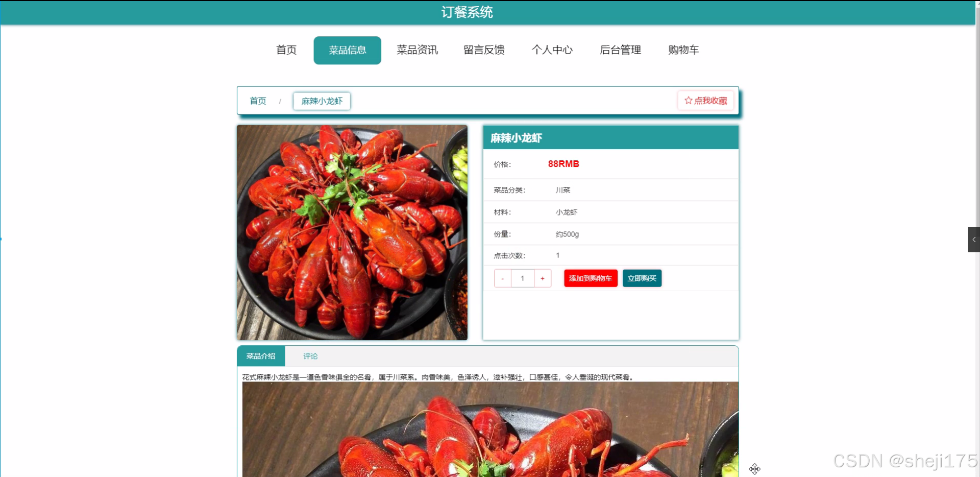Click the 麻辣小龙虾 breadcrumb item
Image resolution: width=980 pixels, height=477 pixels.
pyautogui.click(x=322, y=101)
